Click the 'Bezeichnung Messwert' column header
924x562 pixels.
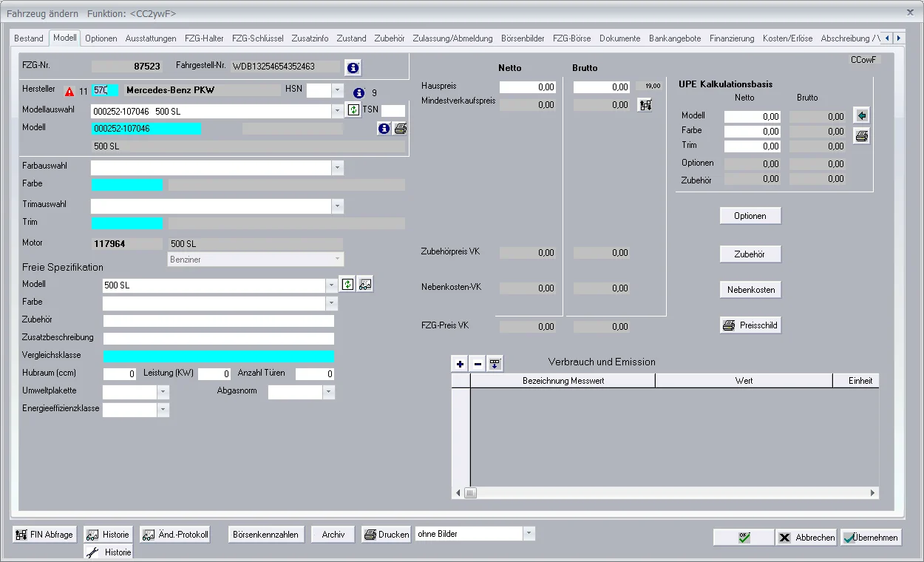point(563,381)
